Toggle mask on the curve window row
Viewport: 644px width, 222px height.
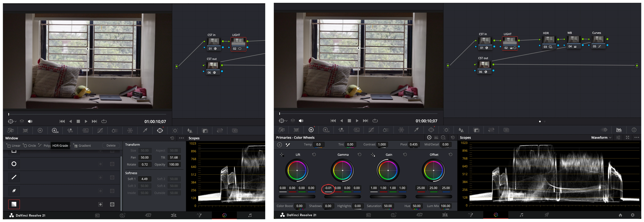112,191
